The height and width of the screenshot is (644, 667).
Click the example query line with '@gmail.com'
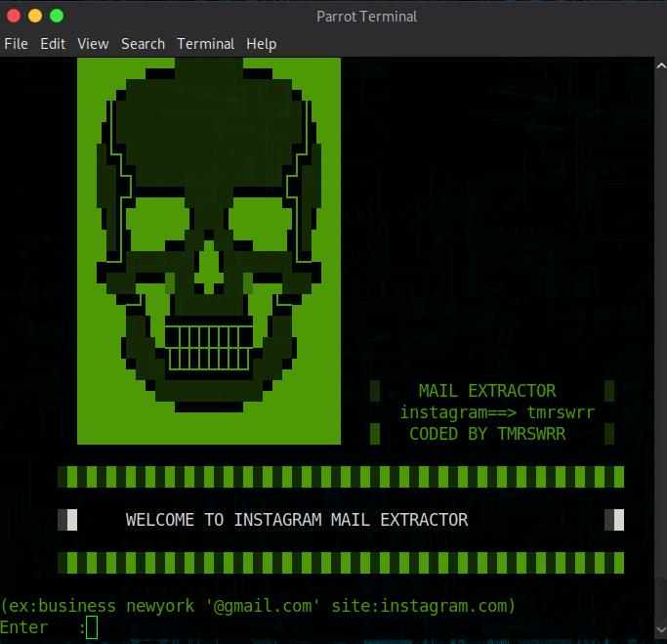pos(258,606)
